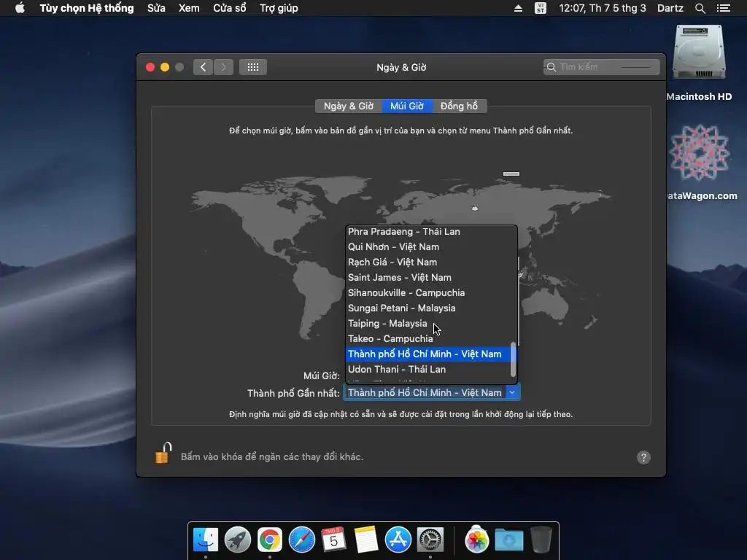This screenshot has height=560, width=747.
Task: Open App Store in the Dock
Action: 398,540
